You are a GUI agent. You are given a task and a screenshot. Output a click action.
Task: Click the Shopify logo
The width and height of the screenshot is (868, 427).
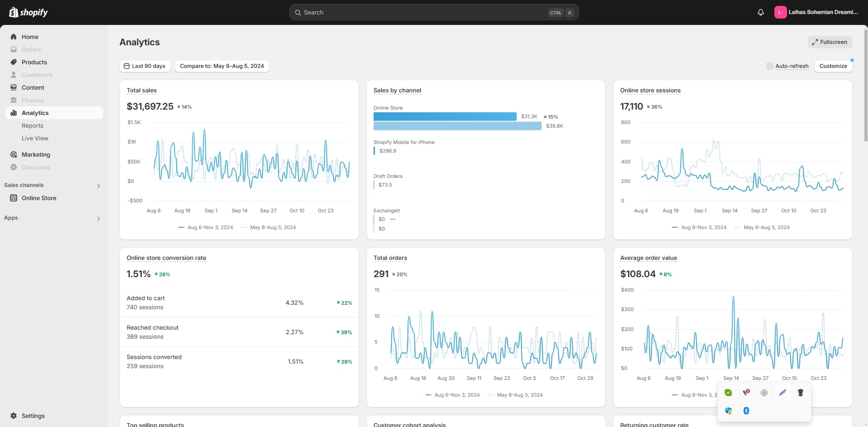[x=28, y=12]
